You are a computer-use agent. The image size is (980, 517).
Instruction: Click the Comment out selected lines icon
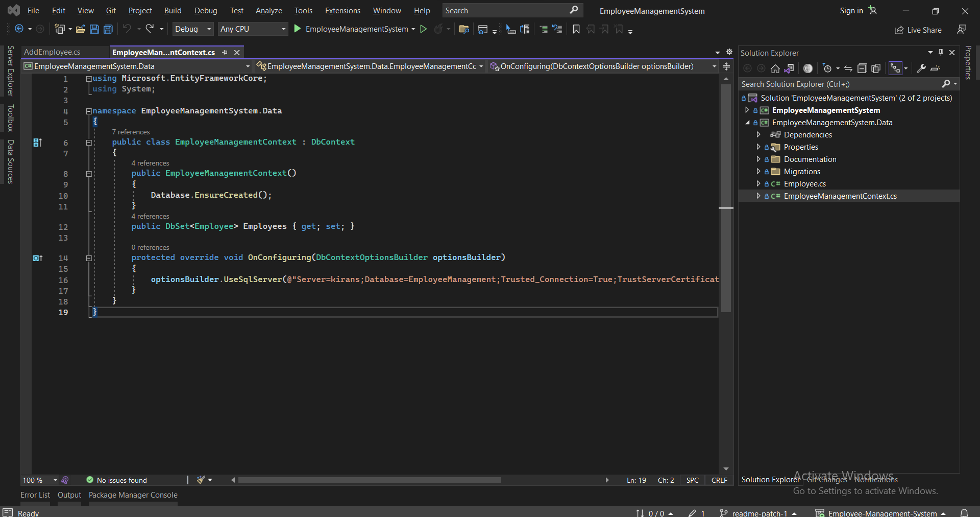tap(544, 29)
